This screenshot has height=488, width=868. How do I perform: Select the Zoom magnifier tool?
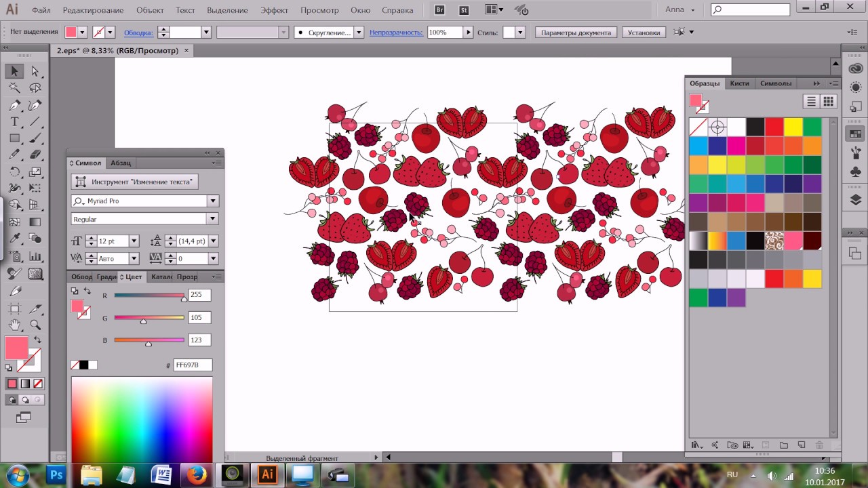[35, 325]
